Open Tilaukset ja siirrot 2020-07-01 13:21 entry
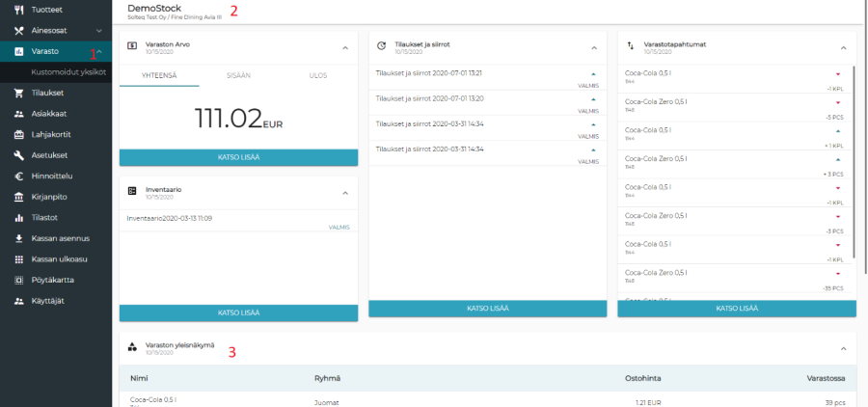Image resolution: width=868 pixels, height=407 pixels. (429, 72)
